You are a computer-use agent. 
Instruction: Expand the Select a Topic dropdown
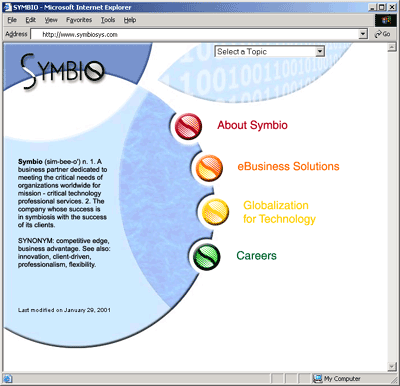tap(320, 51)
